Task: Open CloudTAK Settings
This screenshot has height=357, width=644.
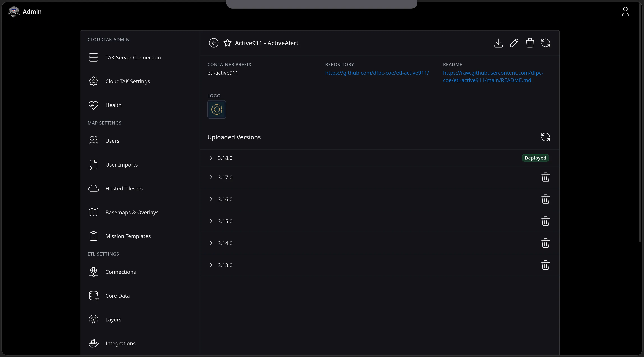Action: (140, 81)
